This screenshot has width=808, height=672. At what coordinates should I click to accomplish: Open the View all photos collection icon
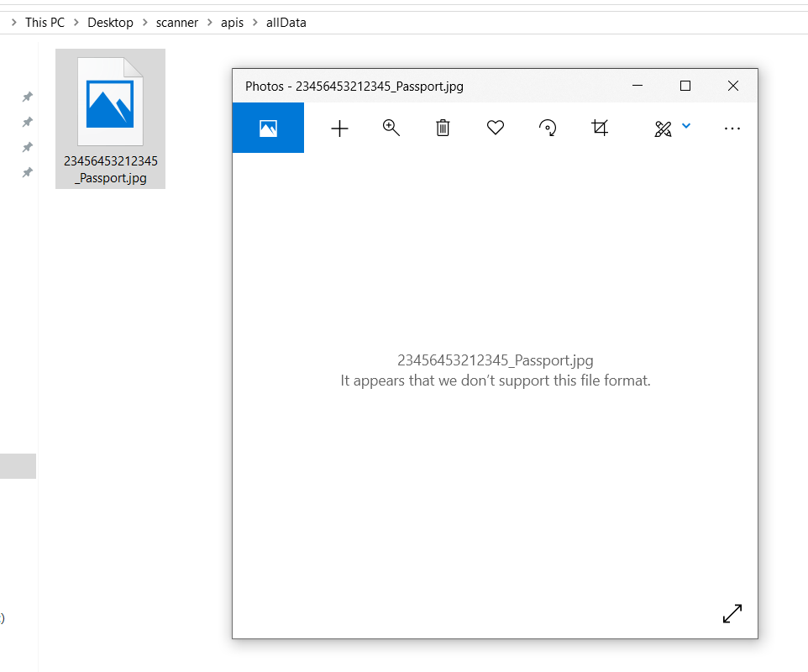tap(268, 128)
